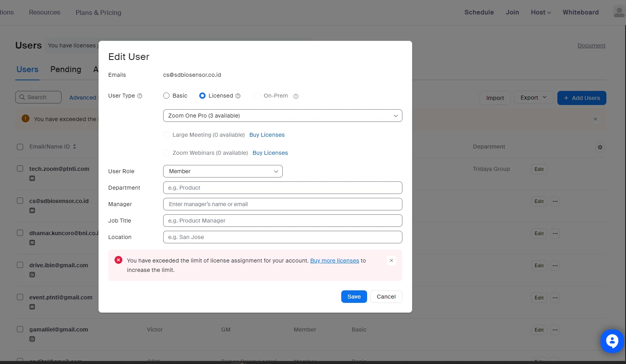Click Edit for tech.zoom@ptnti.com
The height and width of the screenshot is (364, 626).
[539, 169]
